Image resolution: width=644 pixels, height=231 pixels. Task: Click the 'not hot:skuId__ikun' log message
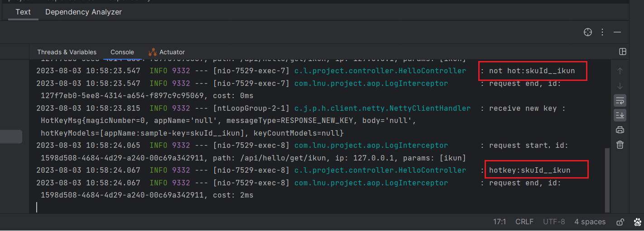click(x=532, y=71)
